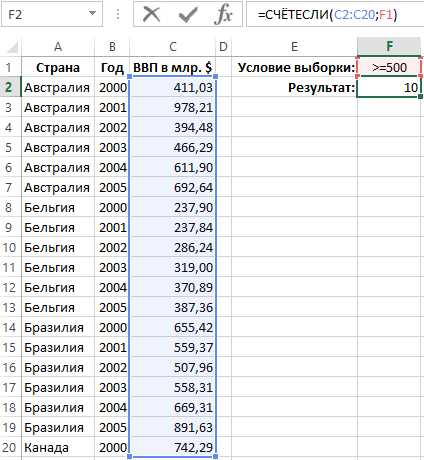Click year 2003 cell in row 5

pyautogui.click(x=112, y=147)
